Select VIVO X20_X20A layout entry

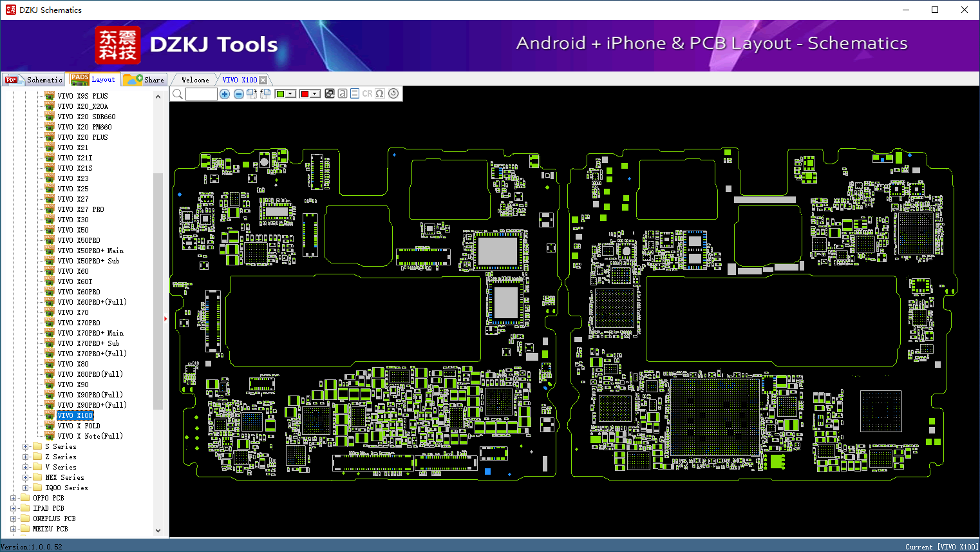[83, 106]
